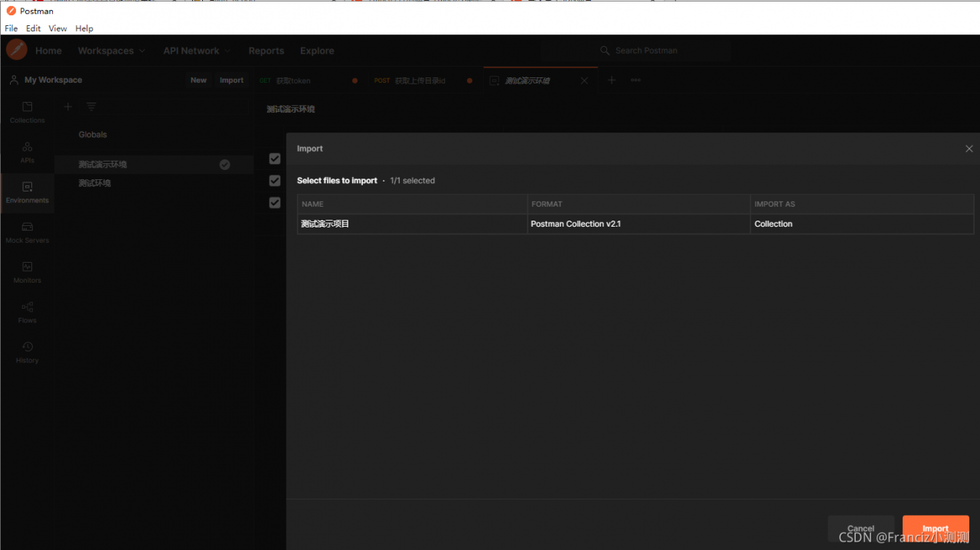Click the My Workspace label
This screenshot has width=980, height=550.
coord(53,80)
